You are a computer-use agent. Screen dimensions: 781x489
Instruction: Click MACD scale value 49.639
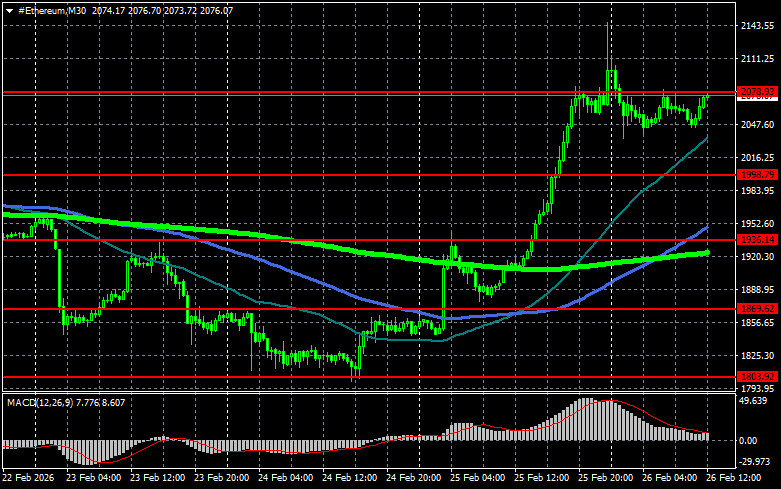tap(753, 401)
